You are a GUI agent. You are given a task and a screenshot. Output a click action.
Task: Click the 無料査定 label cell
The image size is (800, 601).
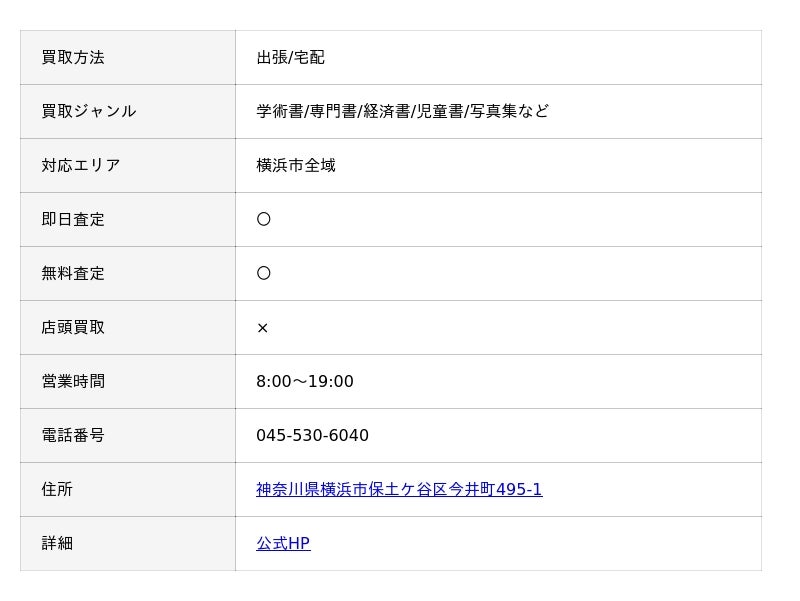73,273
